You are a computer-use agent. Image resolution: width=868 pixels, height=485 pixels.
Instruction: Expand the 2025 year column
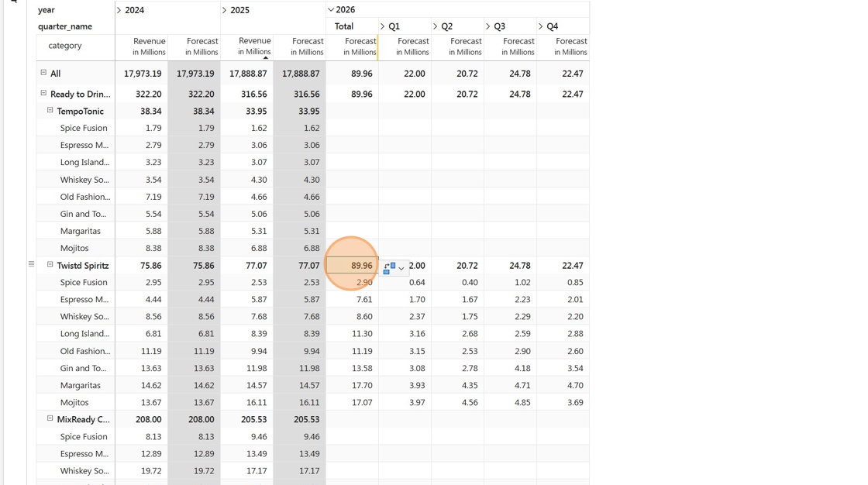pyautogui.click(x=224, y=10)
